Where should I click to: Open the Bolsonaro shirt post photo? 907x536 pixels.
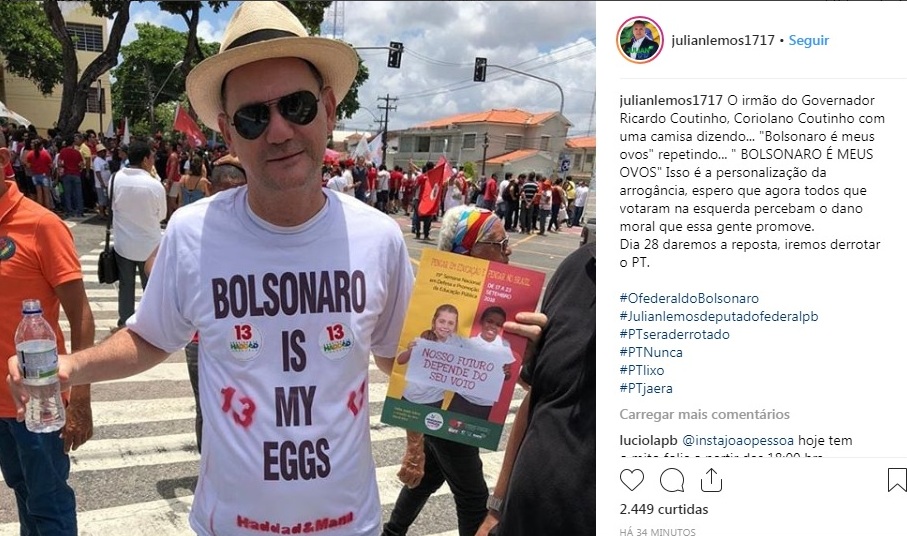pyautogui.click(x=298, y=268)
